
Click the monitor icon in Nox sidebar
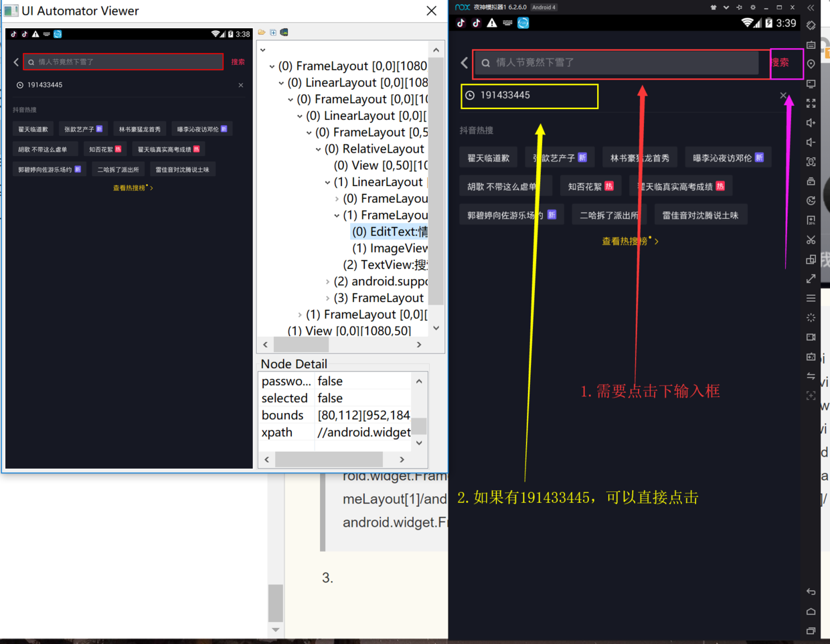tap(811, 84)
